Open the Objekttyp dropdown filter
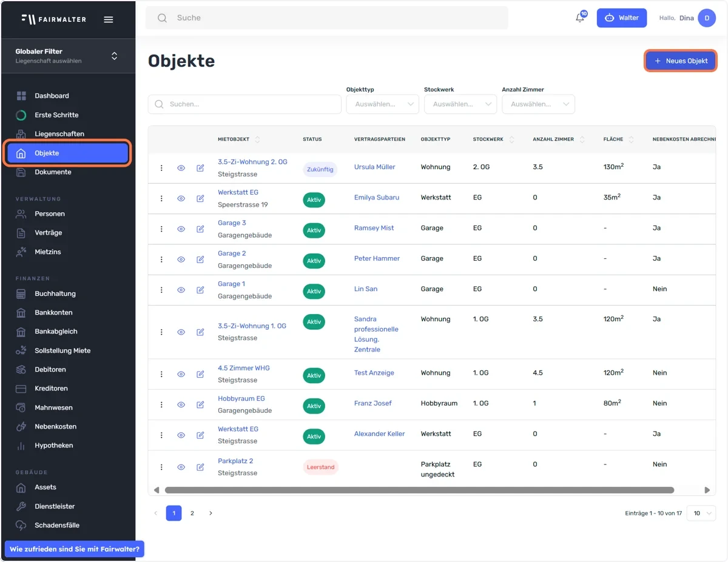Screen dimensions: 728x562 coord(382,104)
